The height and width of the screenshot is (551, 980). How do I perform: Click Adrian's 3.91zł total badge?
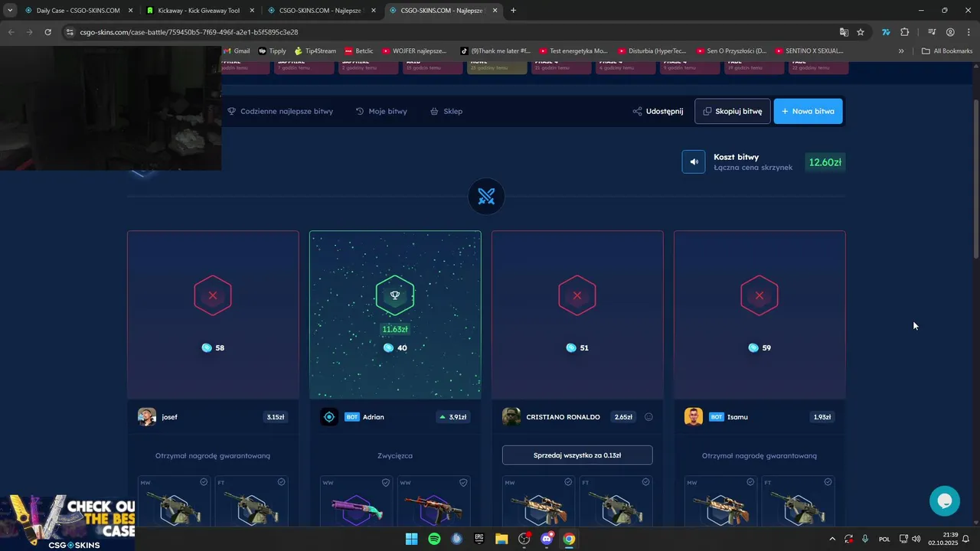452,417
